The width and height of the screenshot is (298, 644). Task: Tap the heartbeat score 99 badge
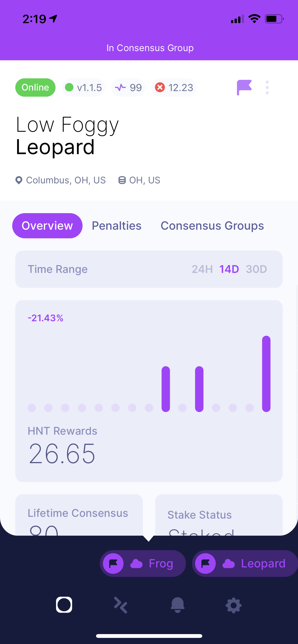128,87
